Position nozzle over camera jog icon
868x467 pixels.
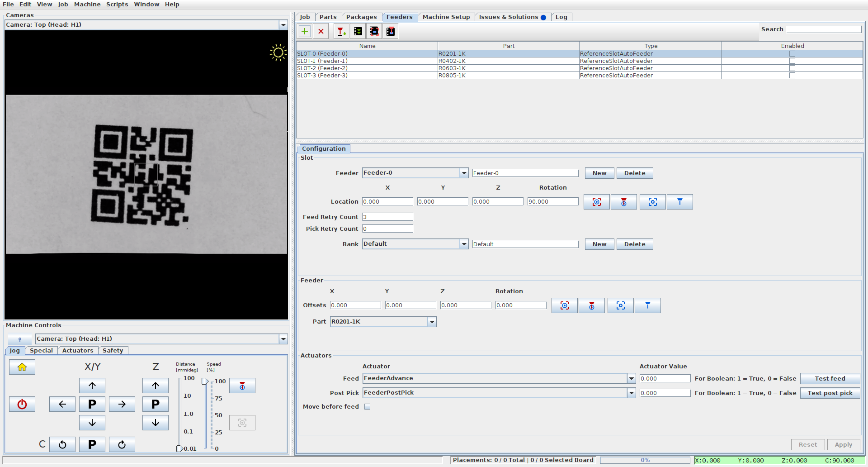point(242,386)
